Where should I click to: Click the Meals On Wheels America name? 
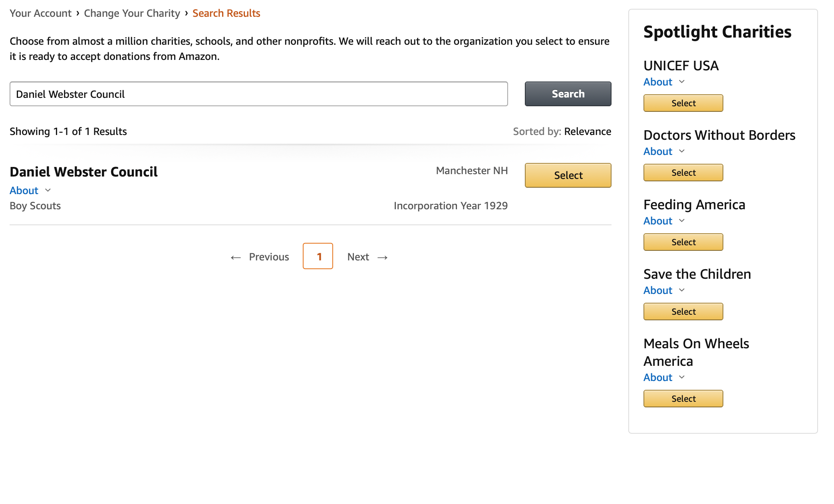coord(696,352)
